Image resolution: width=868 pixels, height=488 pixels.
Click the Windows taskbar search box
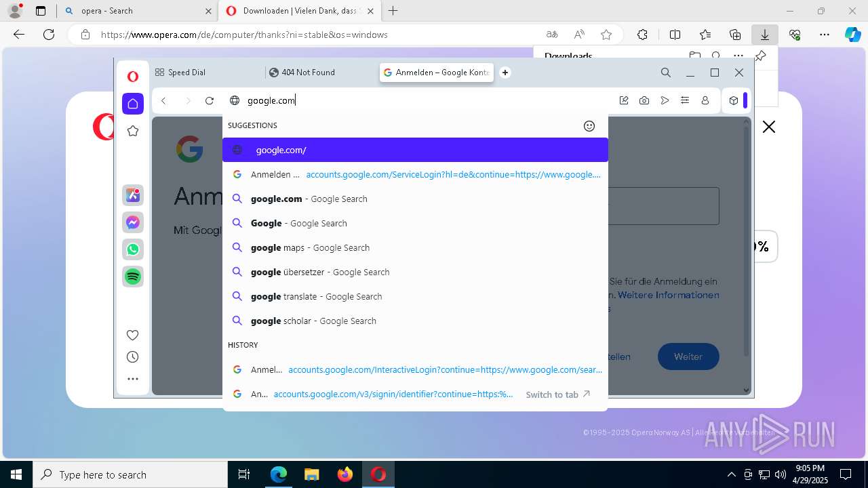[130, 474]
